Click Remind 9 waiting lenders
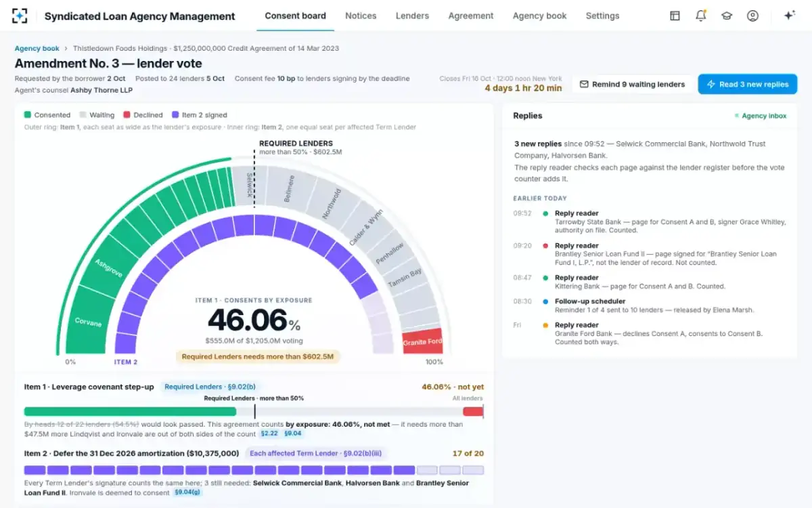The image size is (812, 508). click(632, 85)
